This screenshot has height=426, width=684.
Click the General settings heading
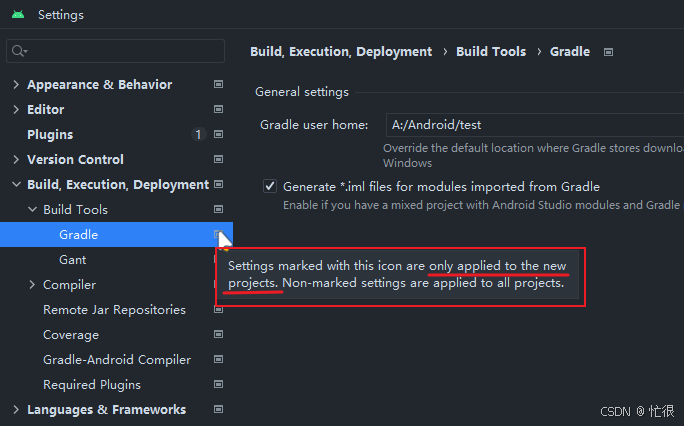(x=302, y=92)
